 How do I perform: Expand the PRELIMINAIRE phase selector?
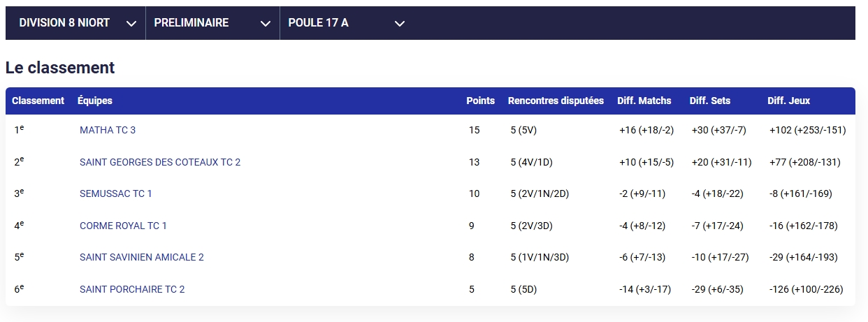212,23
